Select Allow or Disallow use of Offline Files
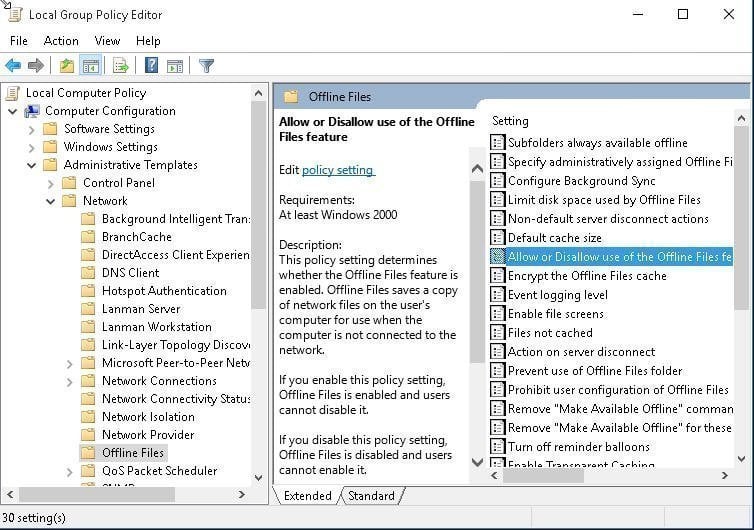The width and height of the screenshot is (754, 530). coord(611,256)
